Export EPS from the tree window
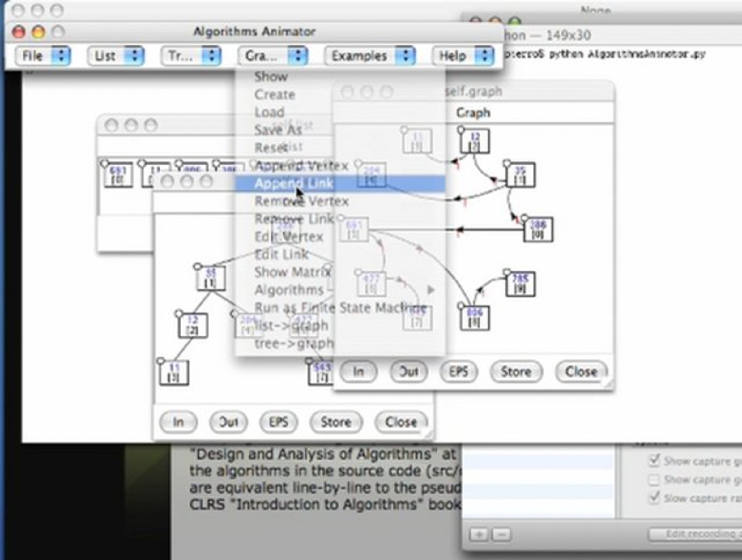The image size is (742, 560). pyautogui.click(x=279, y=422)
